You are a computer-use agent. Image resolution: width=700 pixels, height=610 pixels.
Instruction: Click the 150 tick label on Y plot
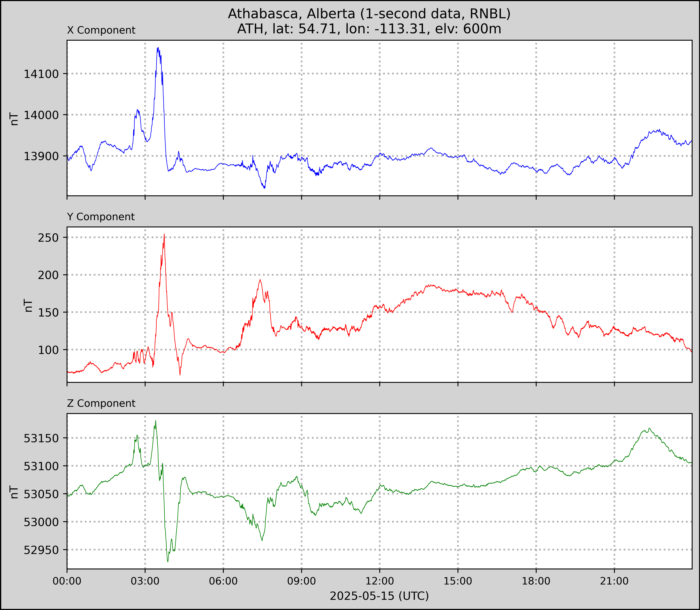pyautogui.click(x=48, y=312)
